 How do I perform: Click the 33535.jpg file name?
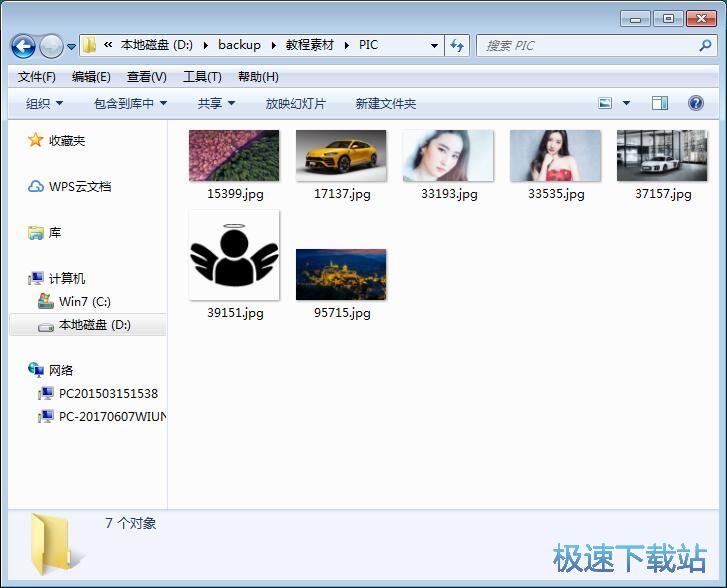[556, 194]
